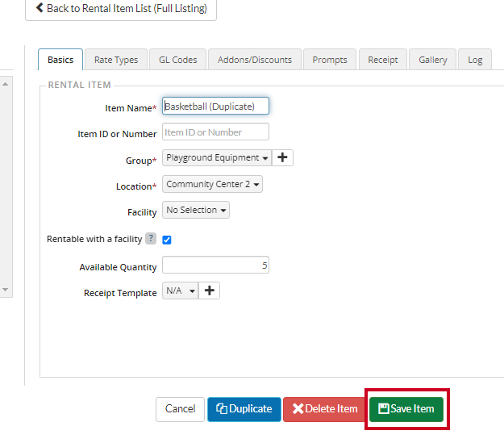Open the Group dropdown showing Playground Equipment
504x439 pixels.
click(x=217, y=157)
